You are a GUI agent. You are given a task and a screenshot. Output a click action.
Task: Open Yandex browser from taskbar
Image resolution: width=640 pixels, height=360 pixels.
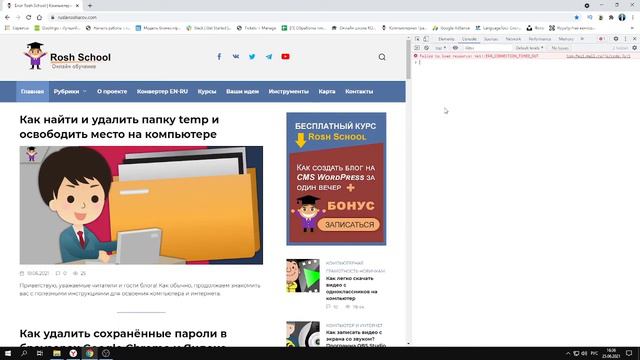point(73,353)
